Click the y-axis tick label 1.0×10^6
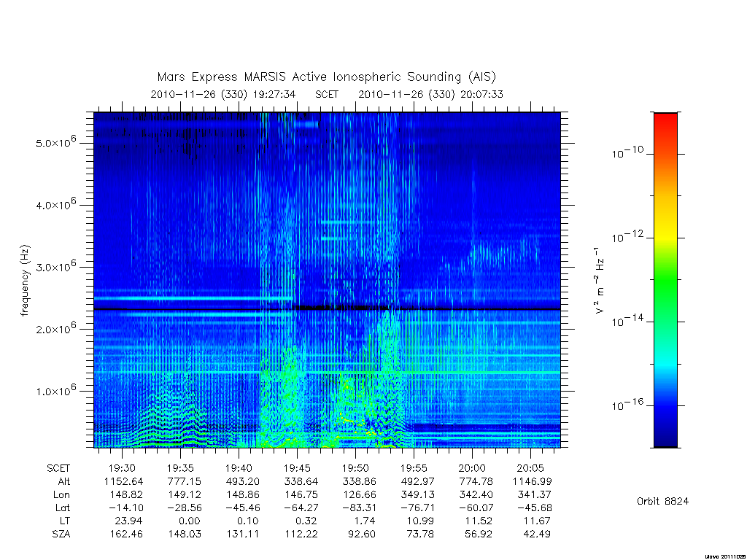 pyautogui.click(x=55, y=389)
